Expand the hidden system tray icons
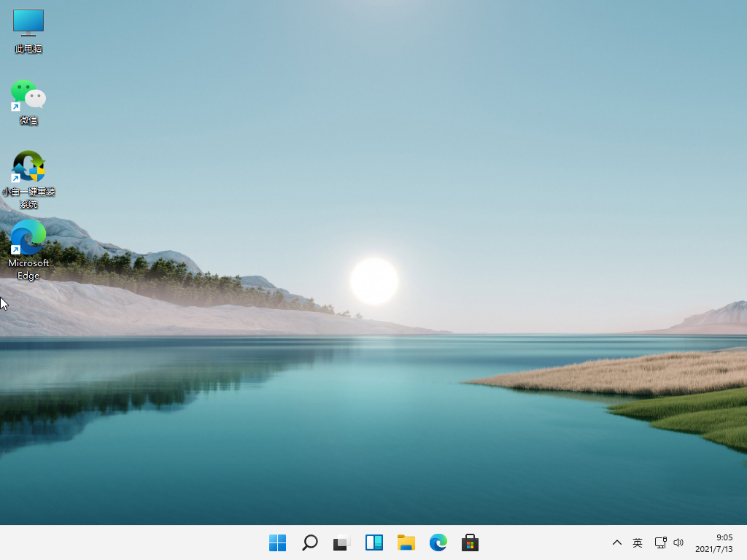Image resolution: width=747 pixels, height=560 pixels. [x=617, y=542]
